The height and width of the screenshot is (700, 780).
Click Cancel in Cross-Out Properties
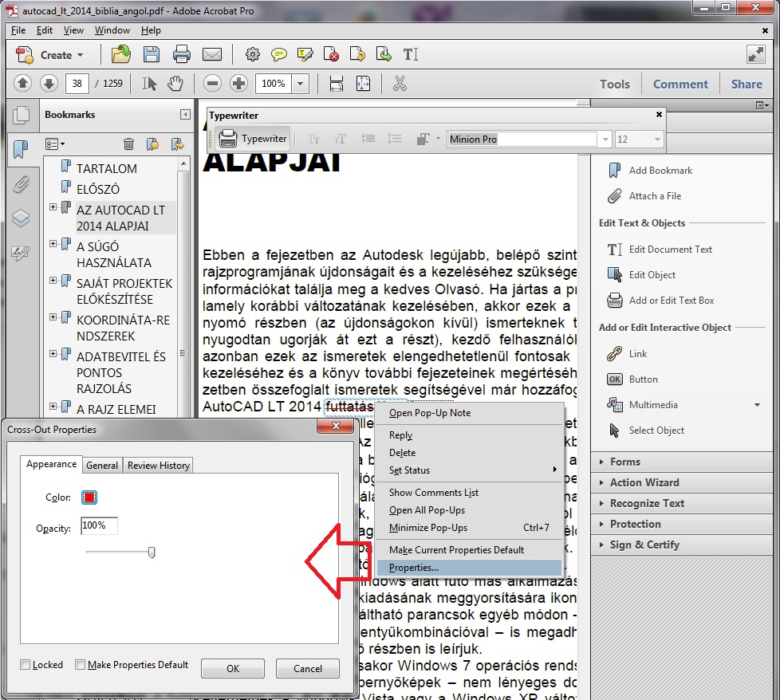(307, 669)
